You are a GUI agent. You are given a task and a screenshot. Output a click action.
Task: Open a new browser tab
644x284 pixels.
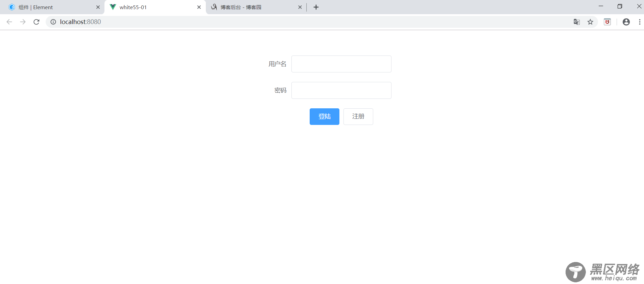coord(316,7)
